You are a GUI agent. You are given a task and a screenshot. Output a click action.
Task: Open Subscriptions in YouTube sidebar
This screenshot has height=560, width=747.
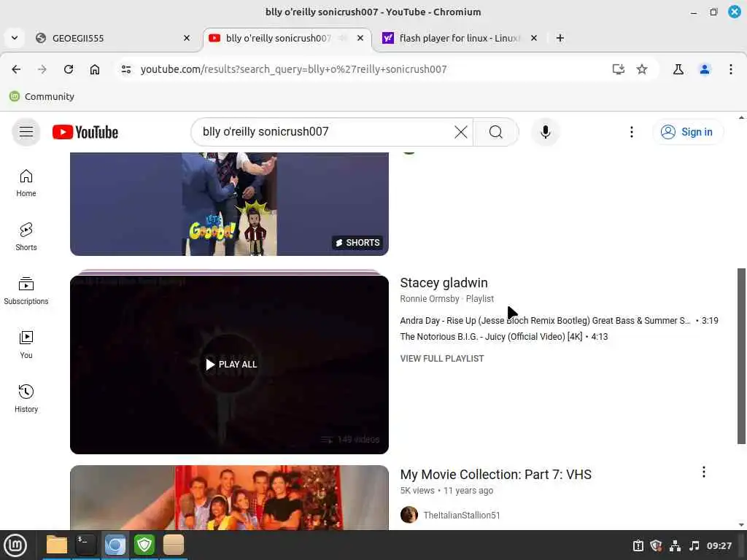[x=26, y=291]
